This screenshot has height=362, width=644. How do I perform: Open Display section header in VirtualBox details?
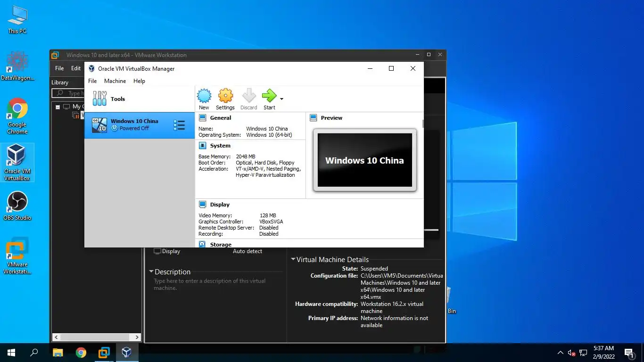pos(220,205)
